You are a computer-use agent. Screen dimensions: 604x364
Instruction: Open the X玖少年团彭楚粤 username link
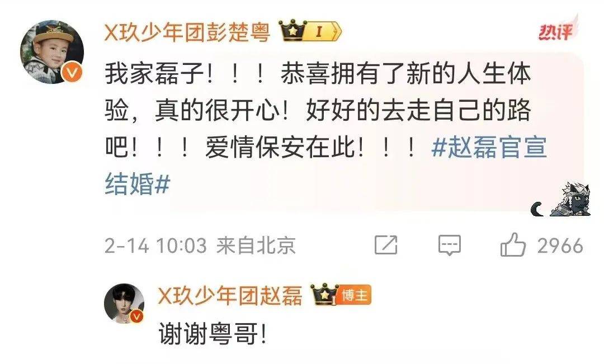coord(187,31)
